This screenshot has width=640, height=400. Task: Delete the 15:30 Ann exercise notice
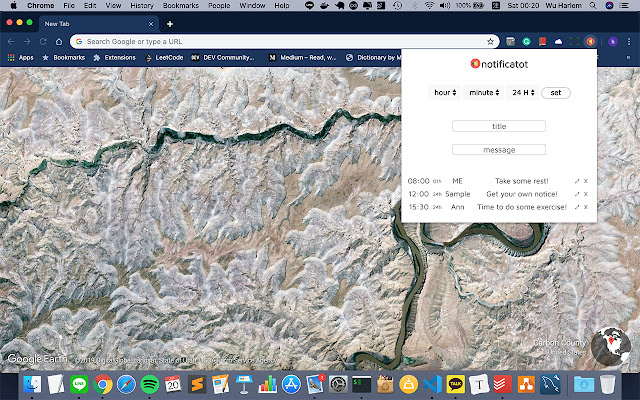[x=586, y=207]
